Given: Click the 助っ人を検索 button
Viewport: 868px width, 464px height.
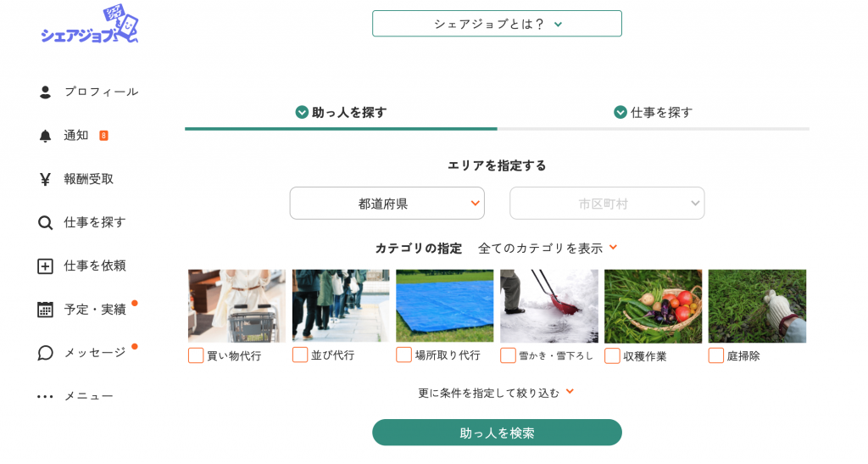Looking at the screenshot, I should coord(497,433).
